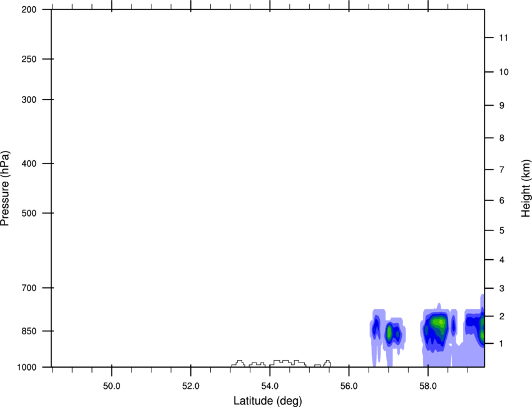Select the 700 pressure tick label
This screenshot has height=407, width=532.
29,288
